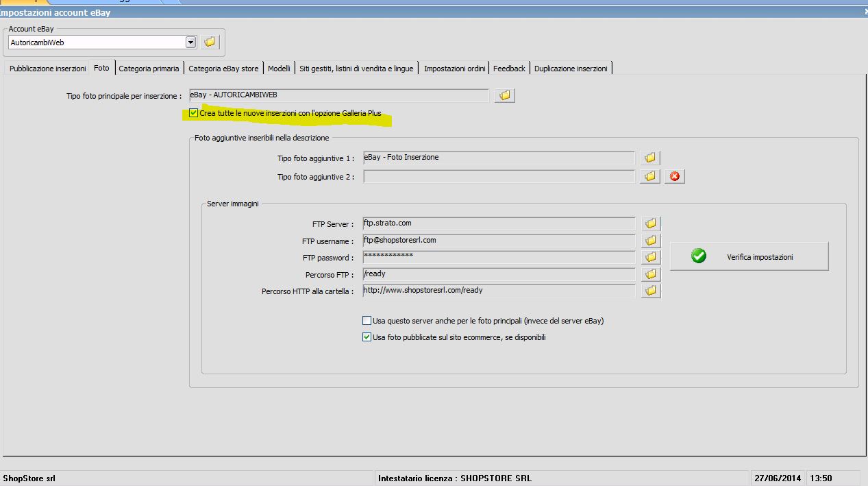This screenshot has height=486, width=868.
Task: Enable using this server for main photos
Action: (x=367, y=320)
